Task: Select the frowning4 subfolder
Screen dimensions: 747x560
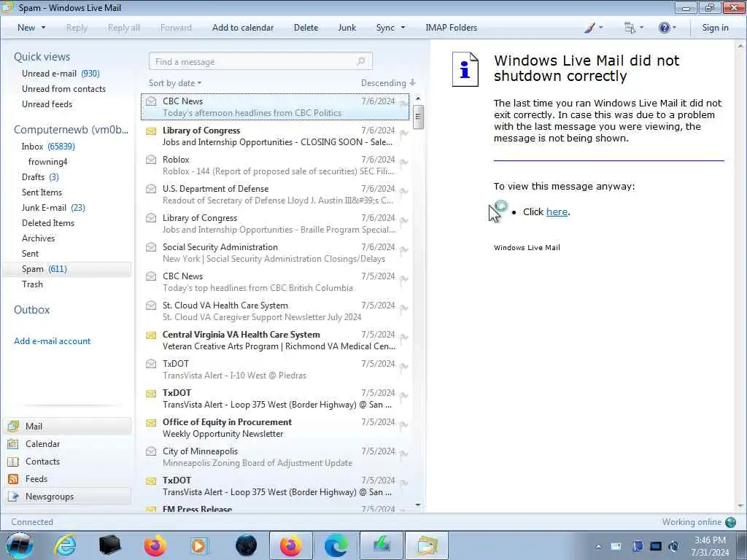Action: [47, 162]
